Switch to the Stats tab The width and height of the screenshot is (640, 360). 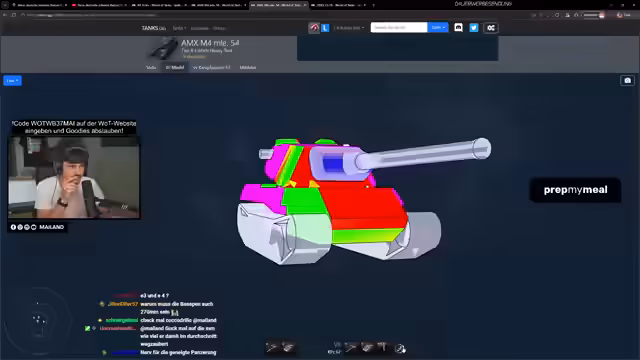pyautogui.click(x=151, y=67)
